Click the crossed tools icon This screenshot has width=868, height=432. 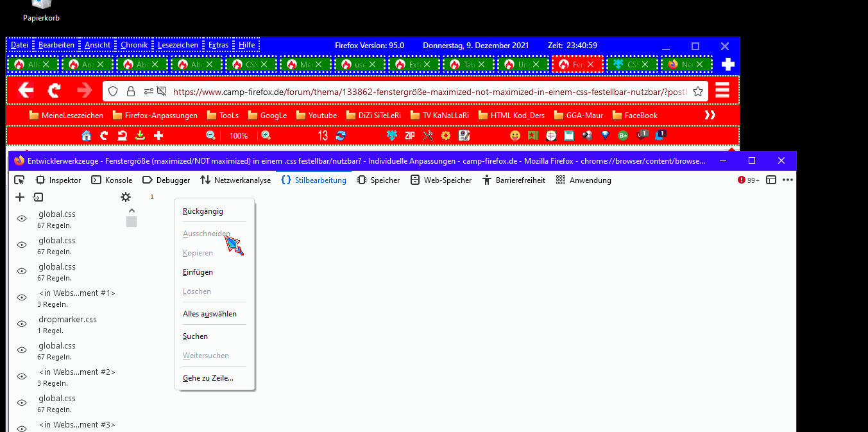[428, 135]
